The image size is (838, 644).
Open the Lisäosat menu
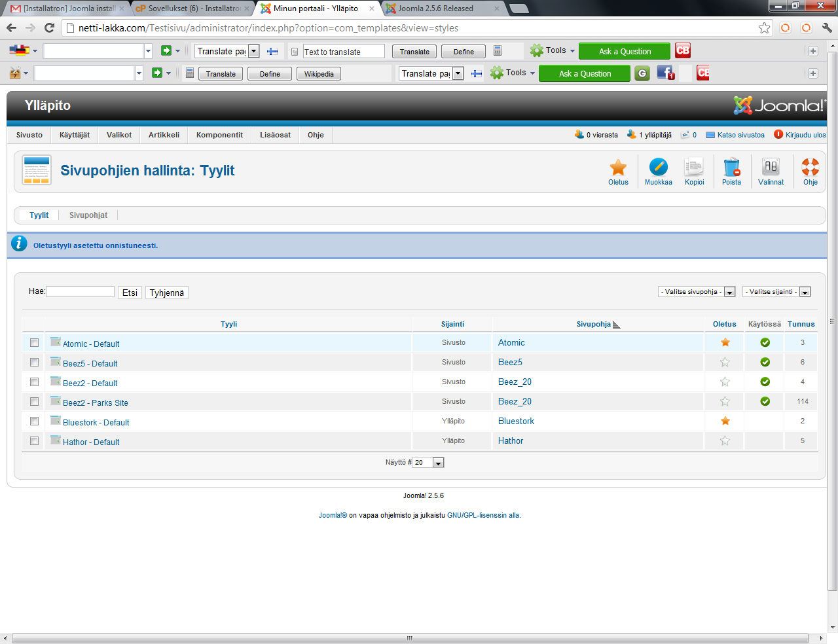(x=275, y=135)
